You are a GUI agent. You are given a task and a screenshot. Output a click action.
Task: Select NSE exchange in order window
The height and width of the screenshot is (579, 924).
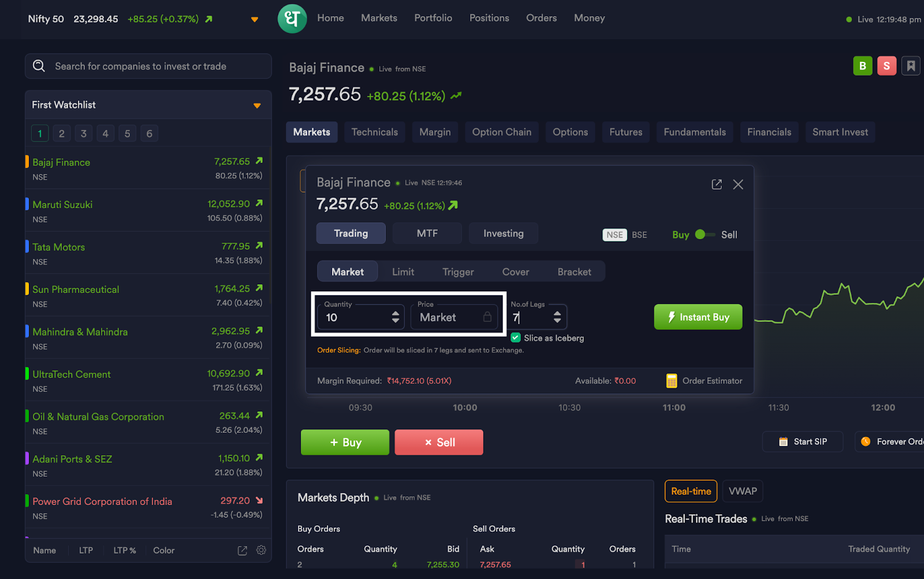click(x=614, y=235)
